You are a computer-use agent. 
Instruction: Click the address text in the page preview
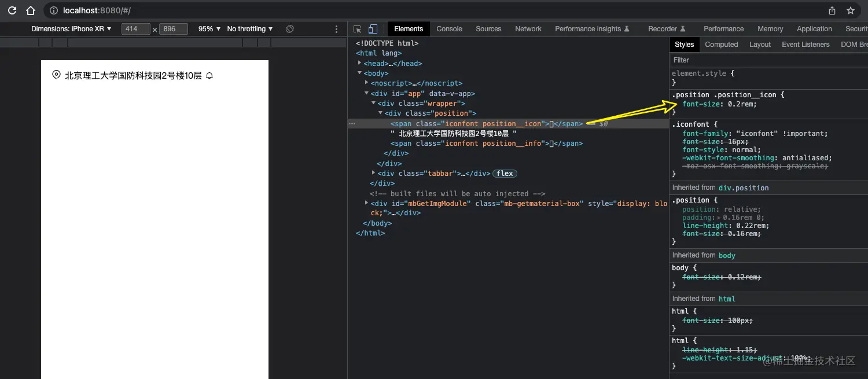click(x=133, y=75)
